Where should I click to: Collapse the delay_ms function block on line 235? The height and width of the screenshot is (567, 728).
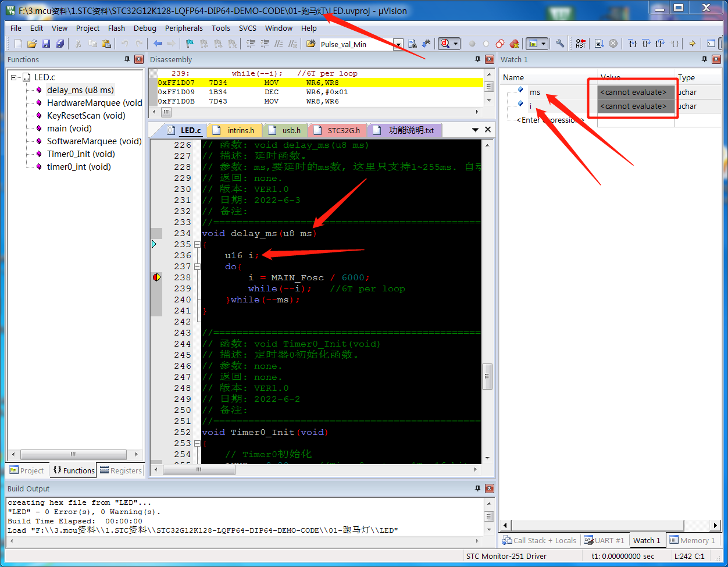pos(198,244)
